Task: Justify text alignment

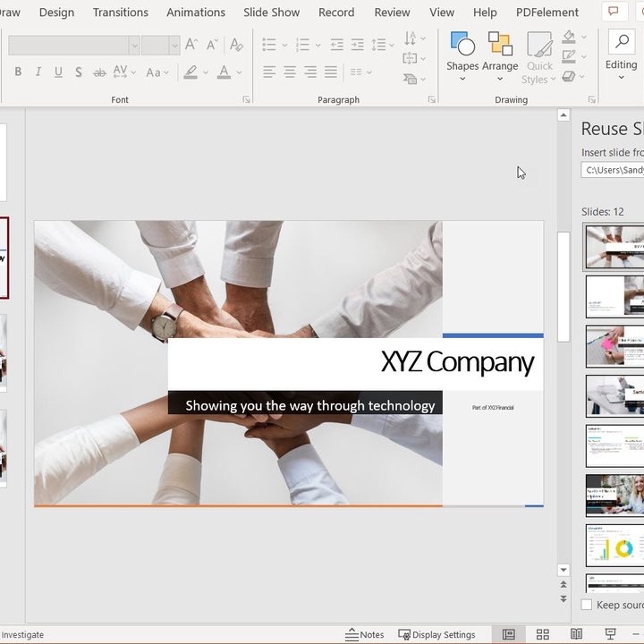Action: coord(331,72)
